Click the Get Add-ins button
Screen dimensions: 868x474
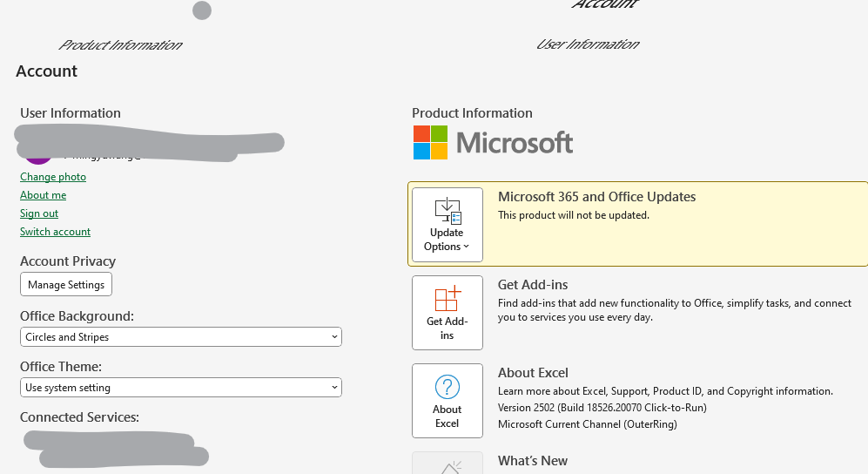click(447, 313)
